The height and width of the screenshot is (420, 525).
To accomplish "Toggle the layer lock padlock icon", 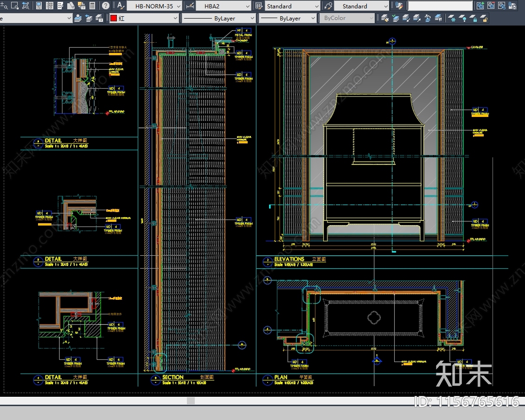I will click(x=473, y=19).
